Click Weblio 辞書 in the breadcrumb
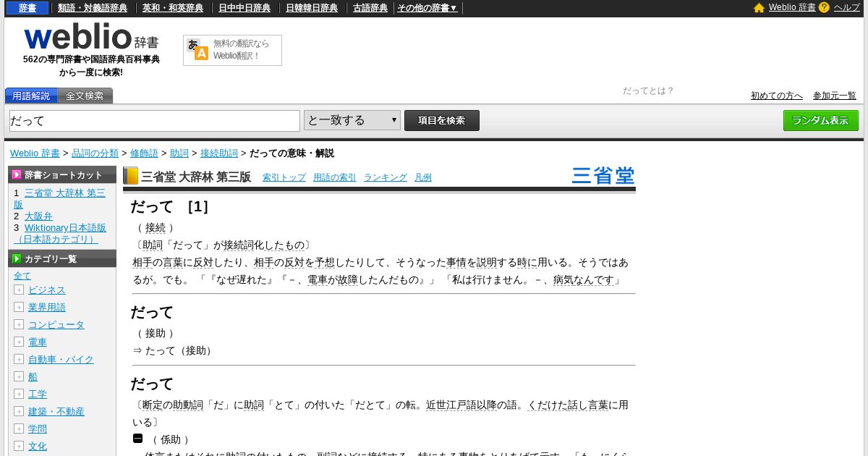This screenshot has width=868, height=456. pos(35,153)
